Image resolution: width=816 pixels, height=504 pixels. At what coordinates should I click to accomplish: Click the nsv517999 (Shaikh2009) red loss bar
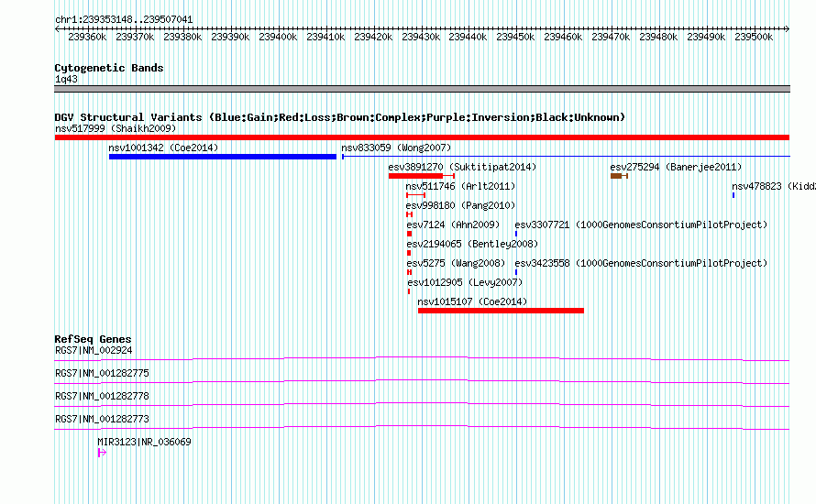(x=422, y=137)
